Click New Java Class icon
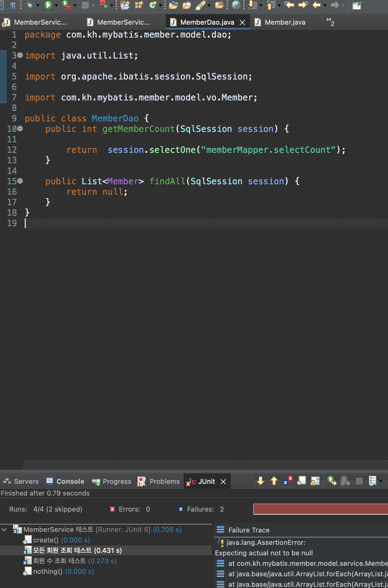 (x=153, y=5)
